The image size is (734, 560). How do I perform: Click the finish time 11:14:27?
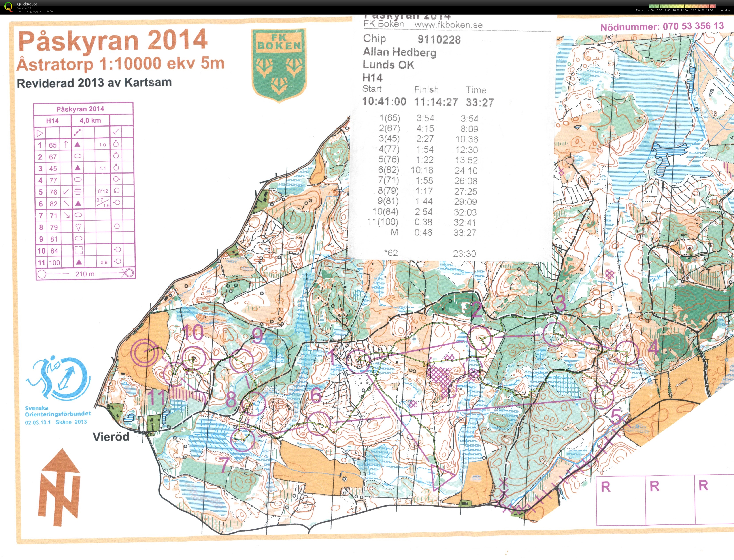coord(436,102)
